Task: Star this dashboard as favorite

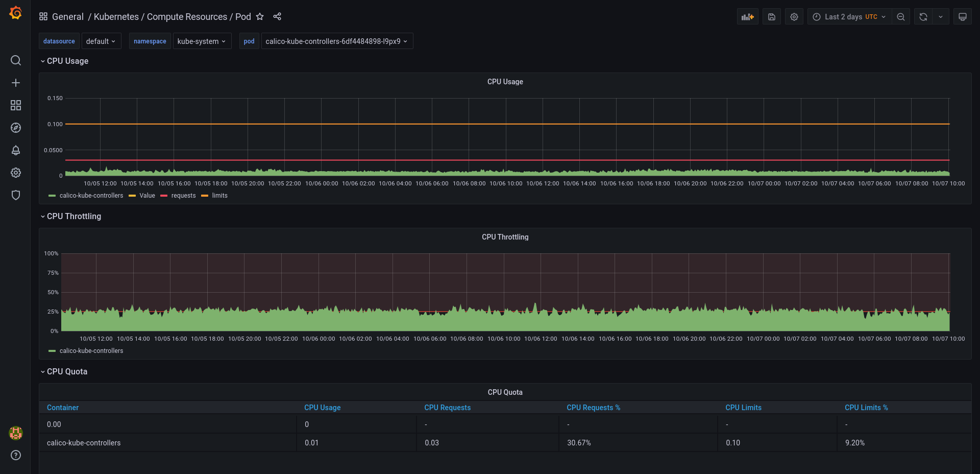Action: click(x=260, y=17)
